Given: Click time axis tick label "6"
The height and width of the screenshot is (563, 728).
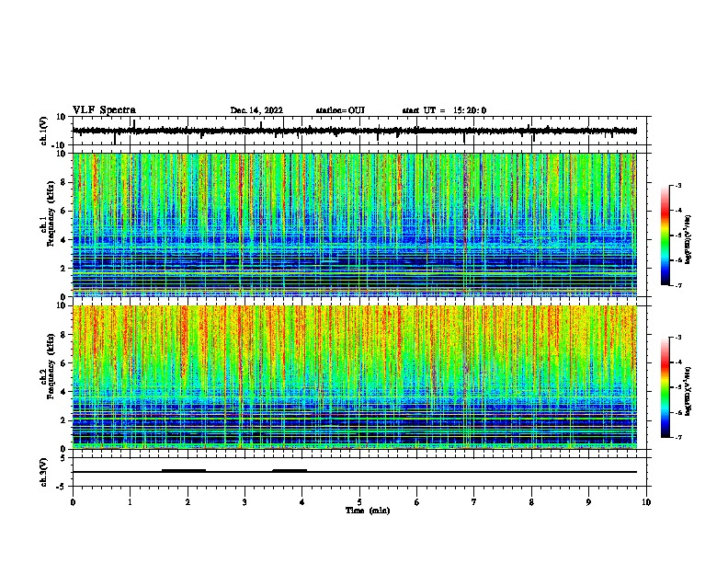Looking at the screenshot, I should (x=417, y=502).
